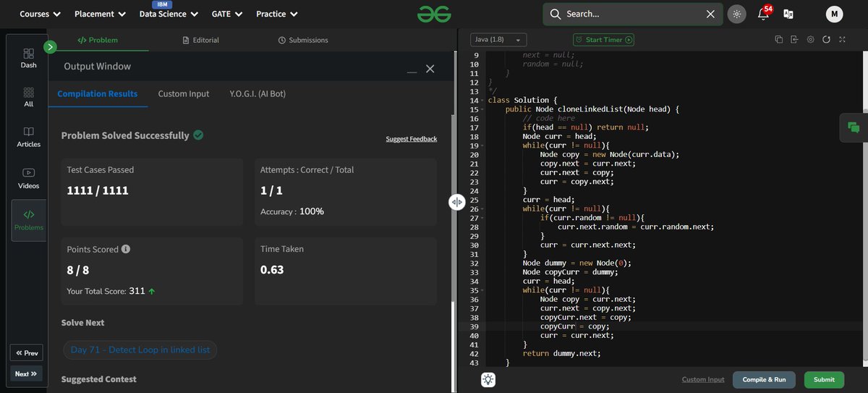Open the Videos sidebar item
The width and height of the screenshot is (868, 393).
point(28,178)
